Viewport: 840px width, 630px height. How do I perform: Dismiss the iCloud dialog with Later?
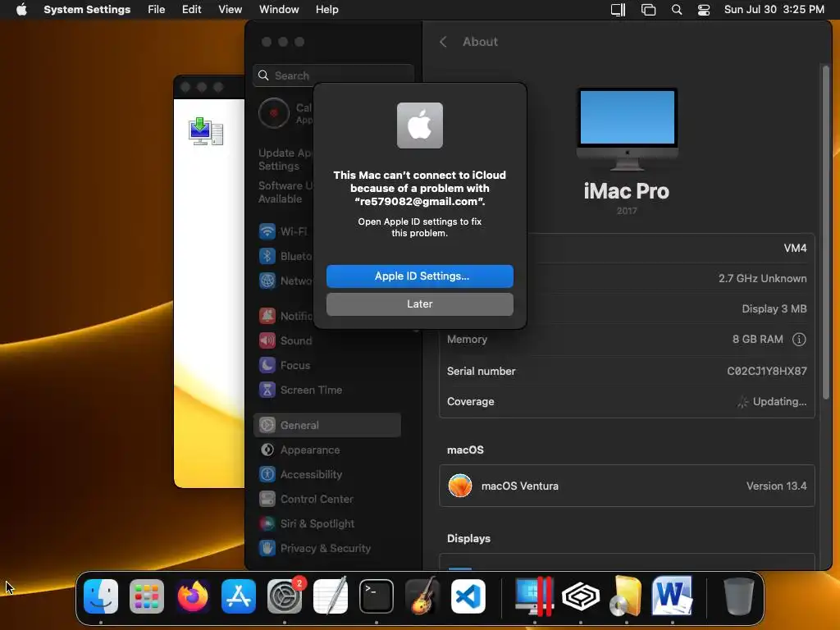419,304
